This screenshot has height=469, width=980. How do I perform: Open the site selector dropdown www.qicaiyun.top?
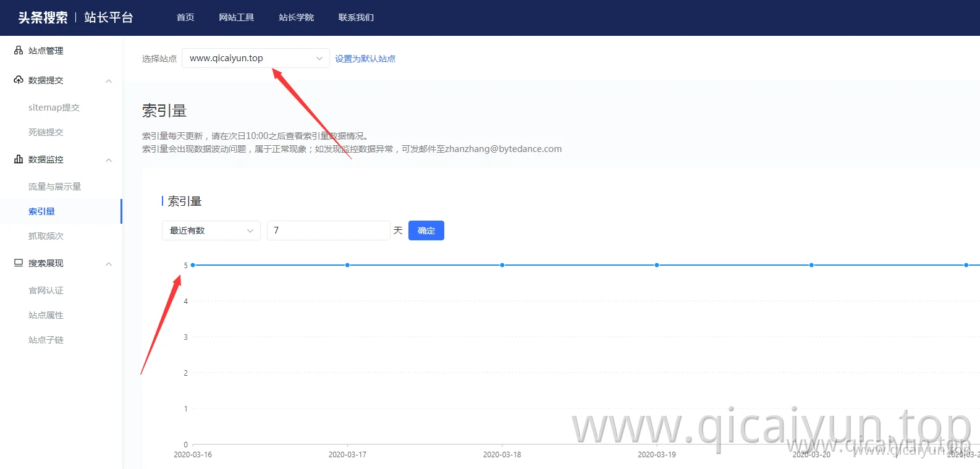click(x=256, y=58)
